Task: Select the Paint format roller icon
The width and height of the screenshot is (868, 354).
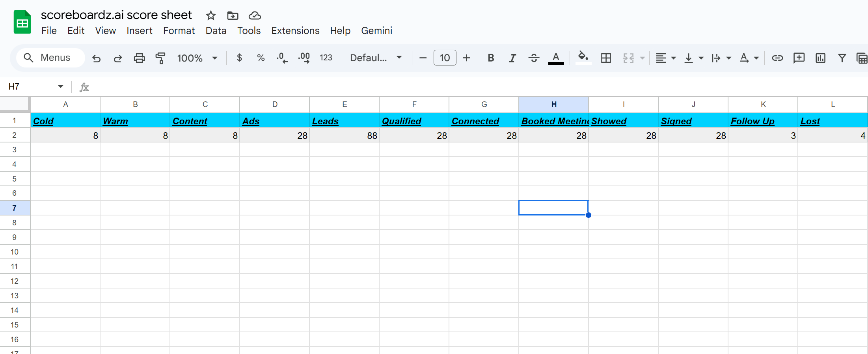Action: 160,58
